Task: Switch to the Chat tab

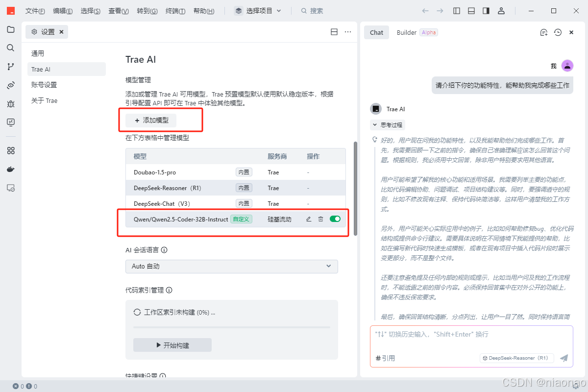Action: pos(376,32)
